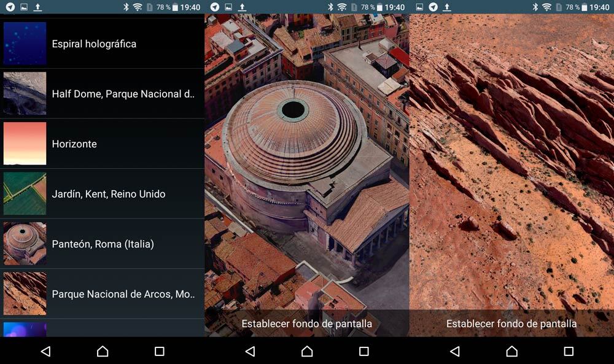614x364 pixels.
Task: Tap recent apps square in left phone
Action: [x=160, y=351]
